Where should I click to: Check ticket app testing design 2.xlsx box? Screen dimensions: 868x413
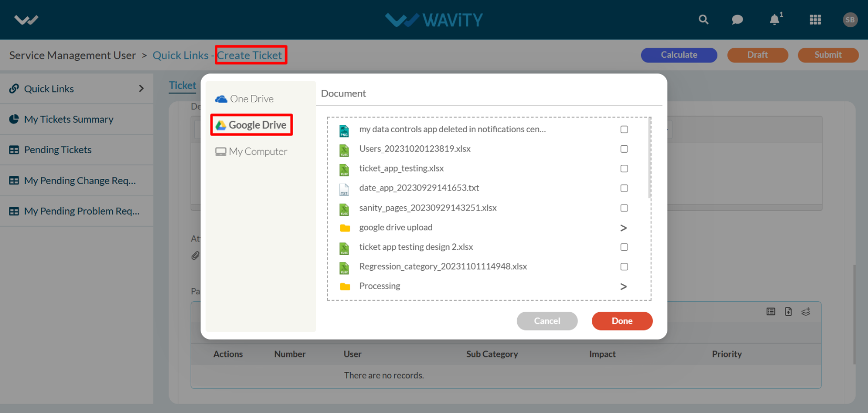point(624,247)
